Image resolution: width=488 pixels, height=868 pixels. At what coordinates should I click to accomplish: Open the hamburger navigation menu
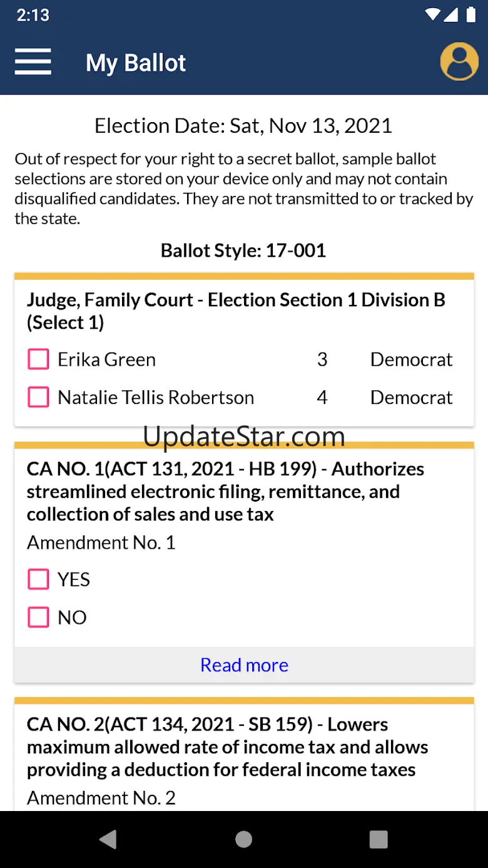point(33,62)
